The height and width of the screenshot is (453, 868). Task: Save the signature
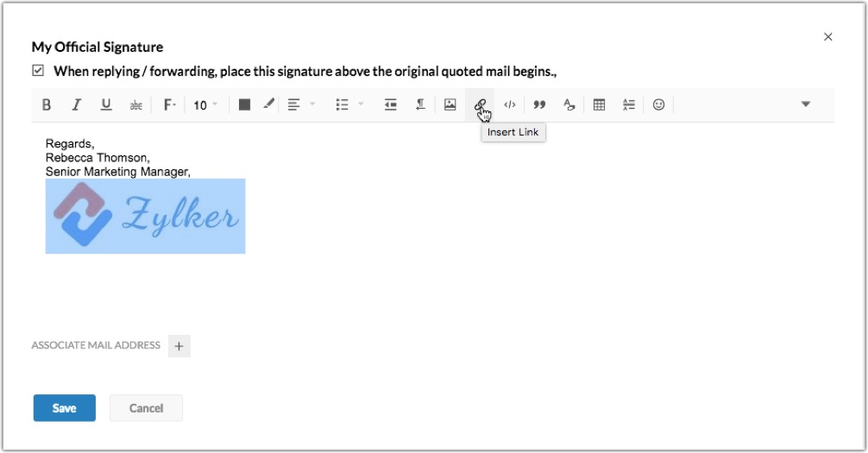[64, 408]
